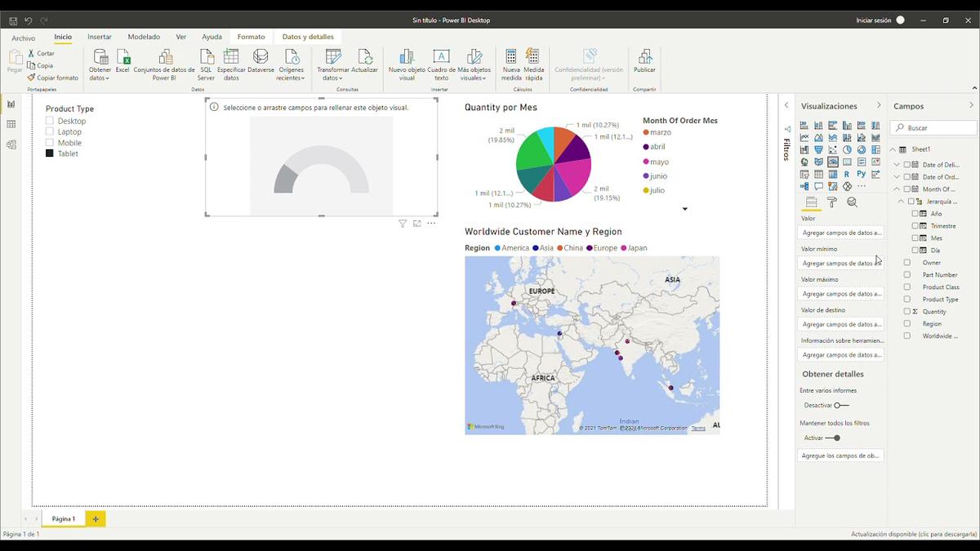This screenshot has height=551, width=980.
Task: Open the Format (paint roller) pane
Action: pyautogui.click(x=830, y=202)
